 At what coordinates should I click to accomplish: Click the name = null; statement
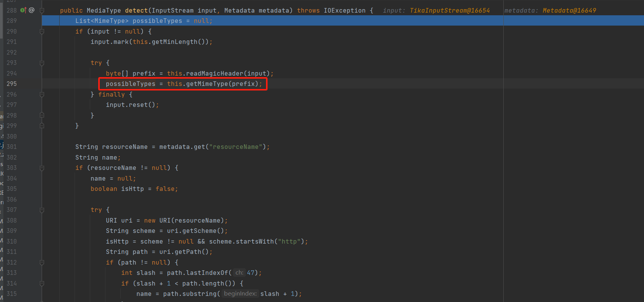tap(113, 178)
